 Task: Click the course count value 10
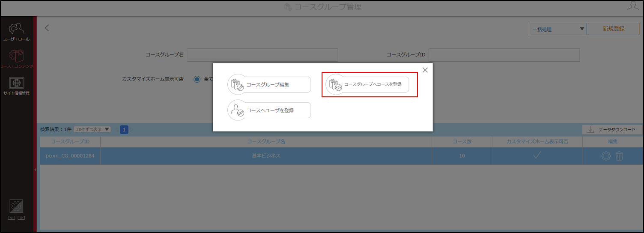coord(462,156)
